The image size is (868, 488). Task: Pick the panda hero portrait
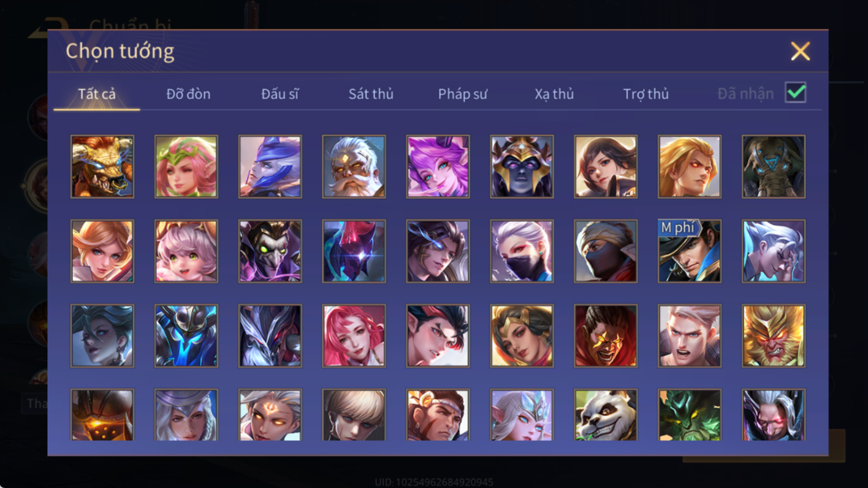[x=606, y=415]
